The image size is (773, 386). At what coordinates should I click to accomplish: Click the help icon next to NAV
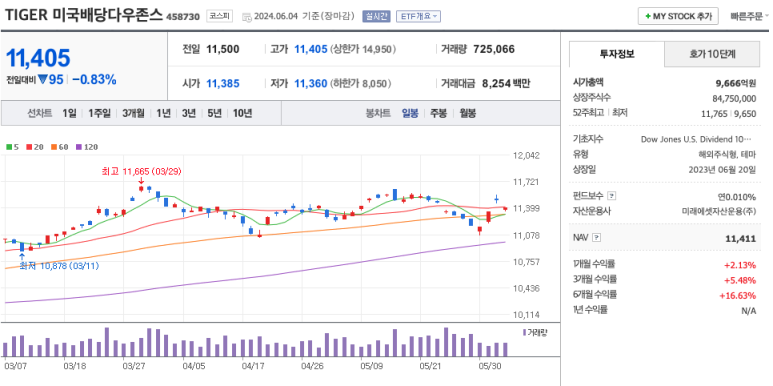coord(597,238)
